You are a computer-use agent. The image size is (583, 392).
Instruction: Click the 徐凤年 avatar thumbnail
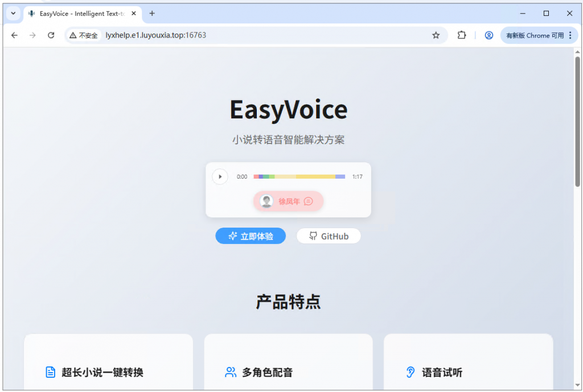tap(268, 201)
